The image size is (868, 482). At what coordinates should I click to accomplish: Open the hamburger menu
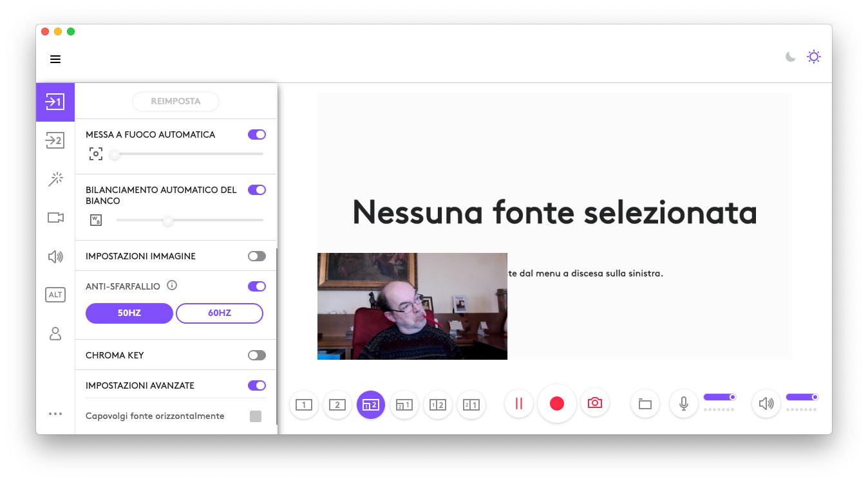click(x=55, y=59)
